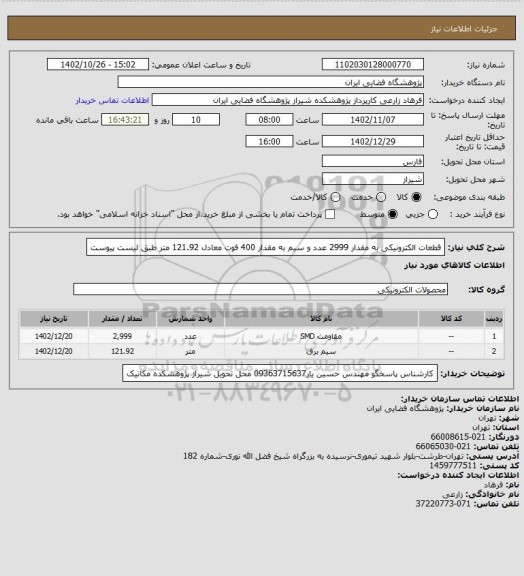524x576 pixels.
Task: Select the متوسط purchase type radio
Action: (x=393, y=214)
